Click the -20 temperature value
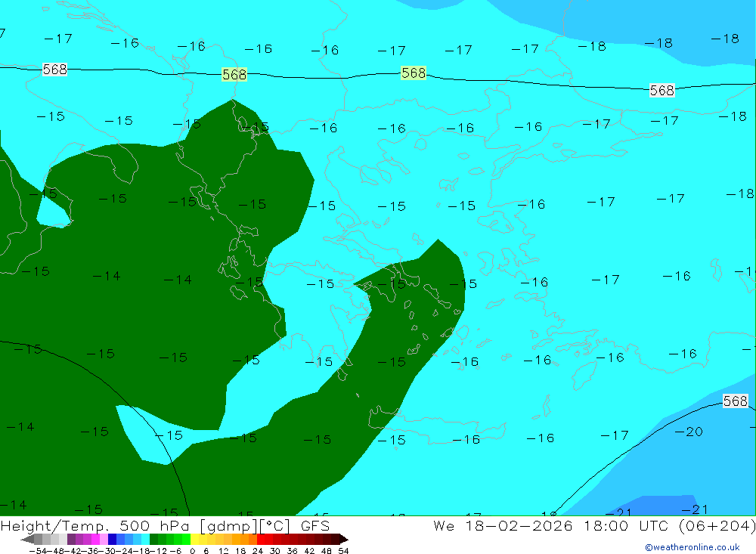This screenshot has height=554, width=756. [x=689, y=432]
